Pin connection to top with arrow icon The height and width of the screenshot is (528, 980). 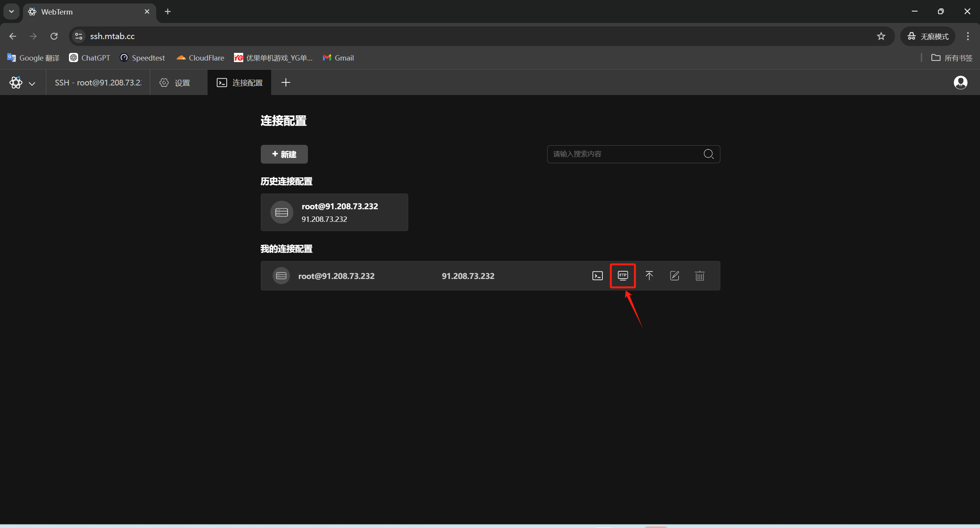point(649,276)
